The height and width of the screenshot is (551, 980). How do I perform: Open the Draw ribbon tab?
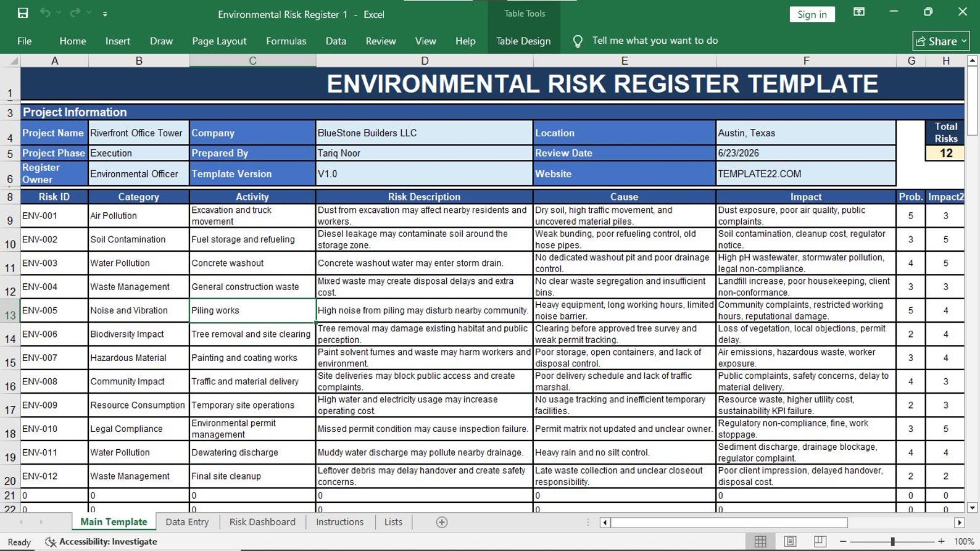(x=161, y=41)
